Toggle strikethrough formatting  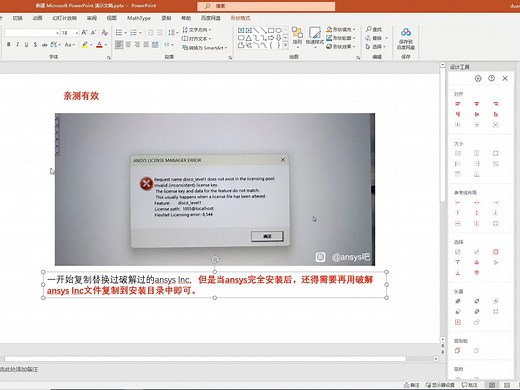[x=44, y=44]
